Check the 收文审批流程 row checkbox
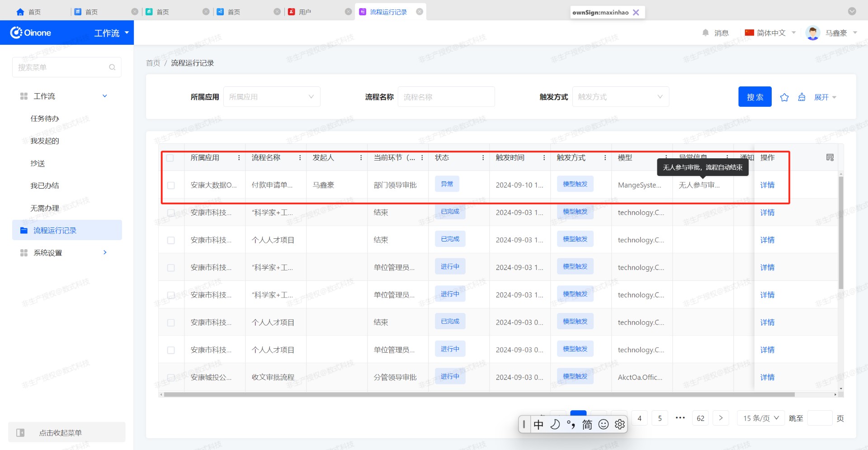This screenshot has height=450, width=868. 171,377
